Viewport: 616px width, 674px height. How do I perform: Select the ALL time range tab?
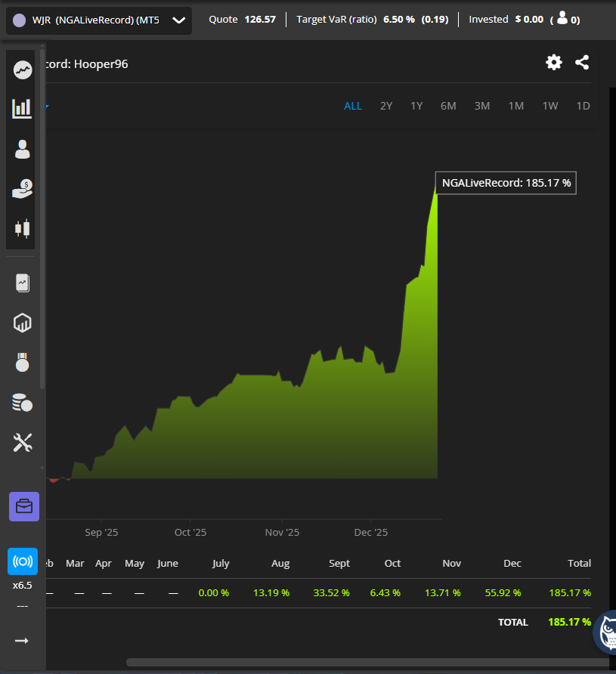(x=353, y=106)
